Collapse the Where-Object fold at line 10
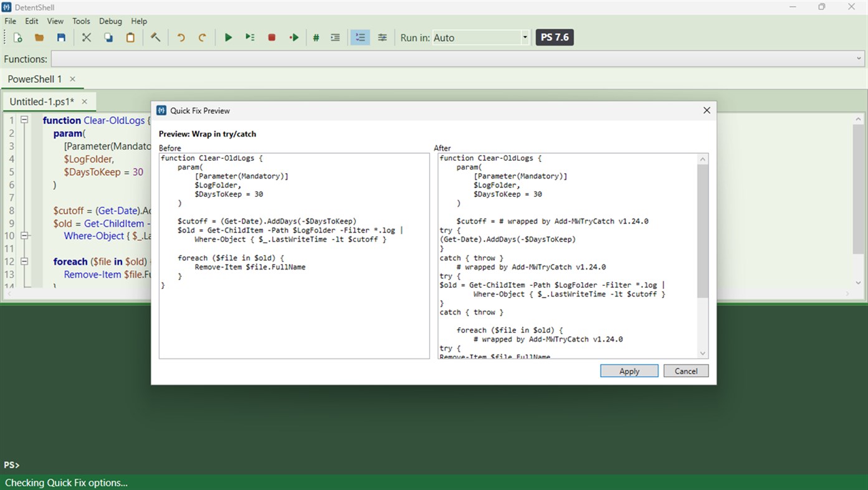Screen dimensions: 868x490 24,236
